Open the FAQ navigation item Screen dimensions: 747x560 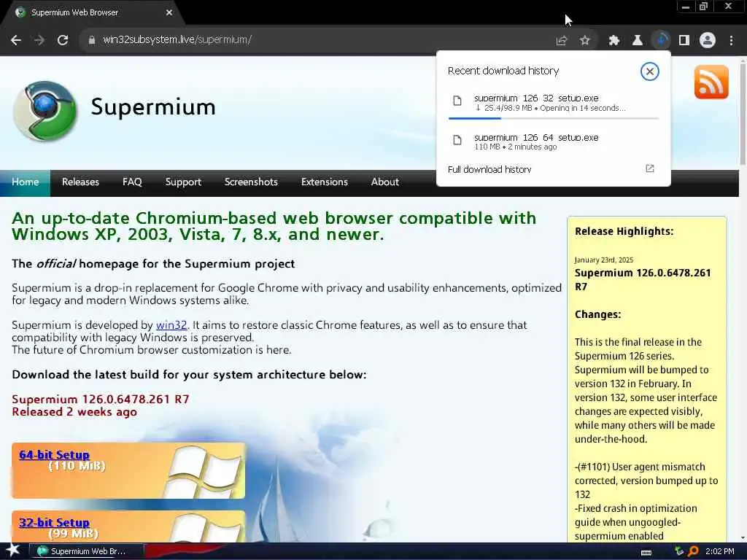point(132,182)
